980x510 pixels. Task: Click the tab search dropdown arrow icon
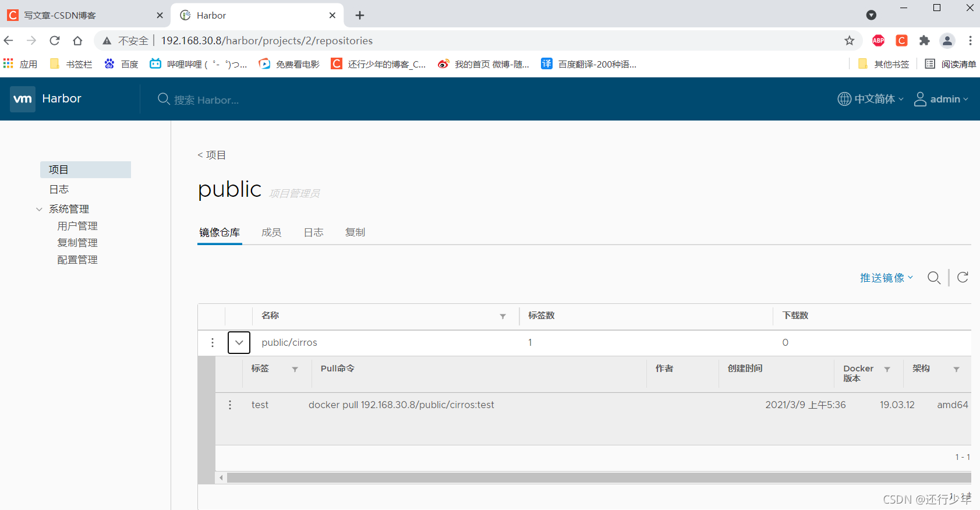click(871, 15)
